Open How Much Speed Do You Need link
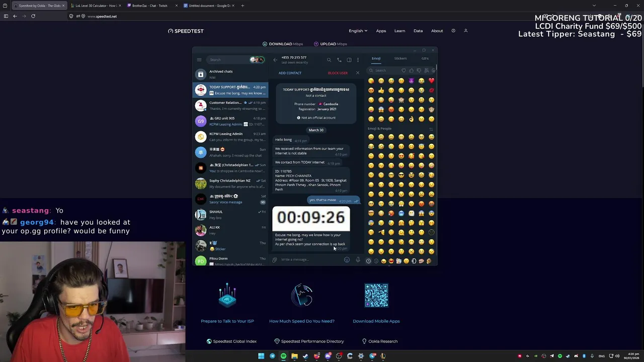The height and width of the screenshot is (362, 644). tap(302, 321)
